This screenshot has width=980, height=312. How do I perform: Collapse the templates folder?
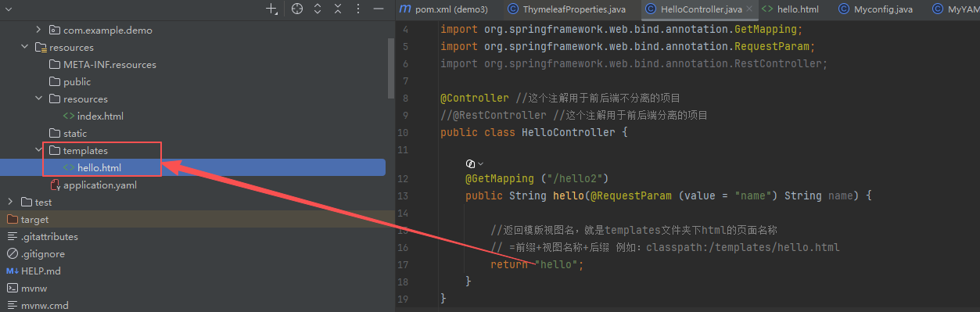coord(39,151)
